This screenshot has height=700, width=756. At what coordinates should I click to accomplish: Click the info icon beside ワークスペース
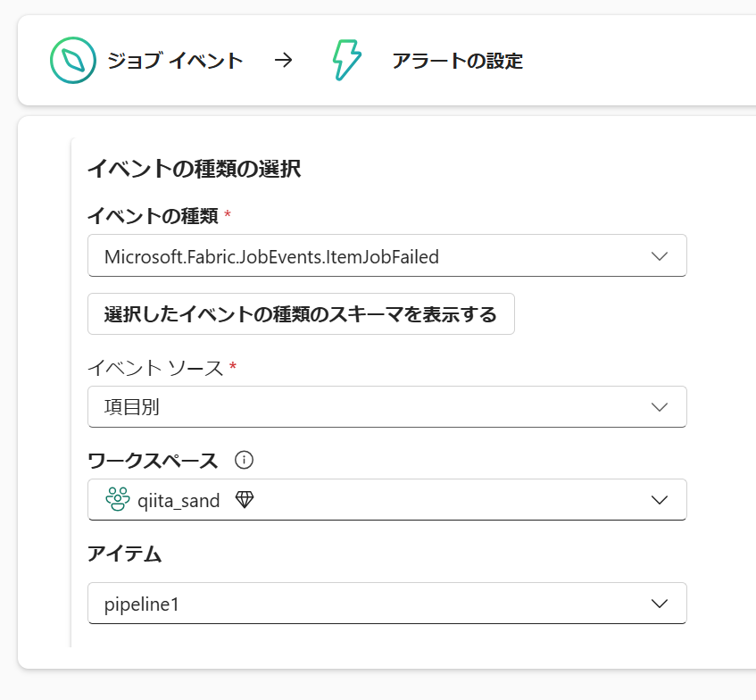click(x=244, y=460)
